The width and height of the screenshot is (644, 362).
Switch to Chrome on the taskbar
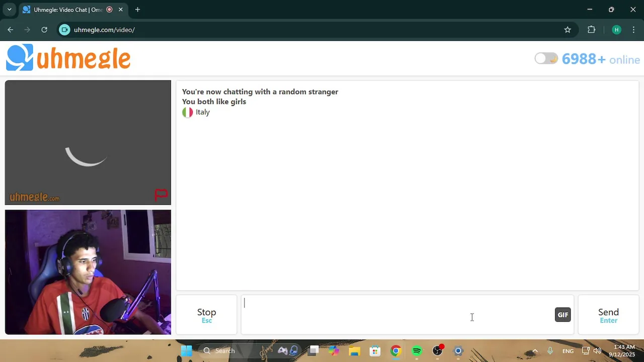pyautogui.click(x=396, y=351)
